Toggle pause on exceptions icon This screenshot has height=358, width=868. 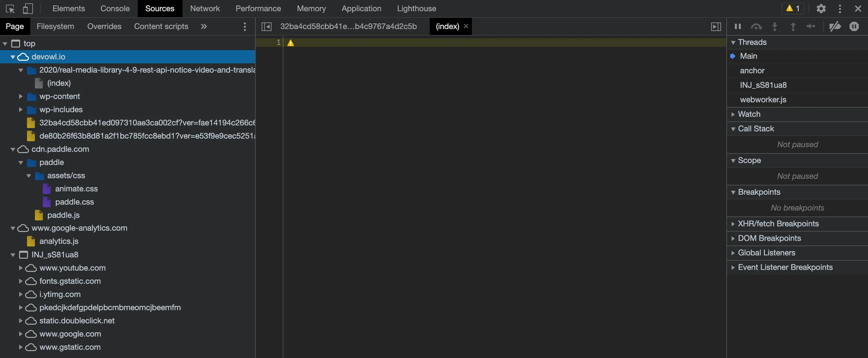pyautogui.click(x=854, y=27)
